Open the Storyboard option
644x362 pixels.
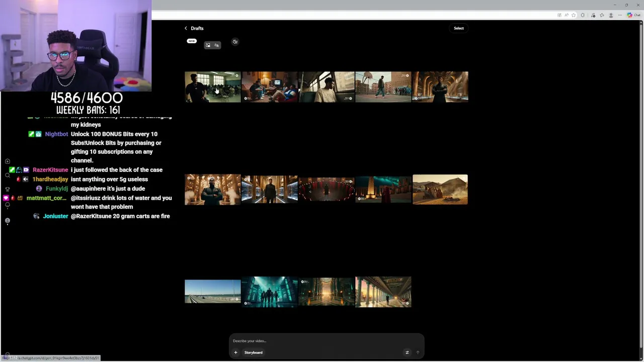(254, 352)
